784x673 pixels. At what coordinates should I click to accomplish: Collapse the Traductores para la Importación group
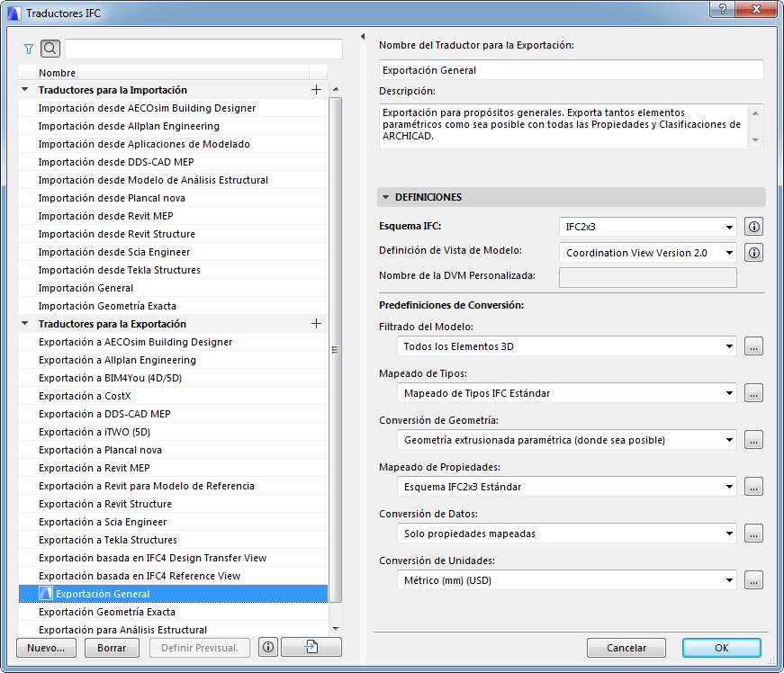click(22, 90)
